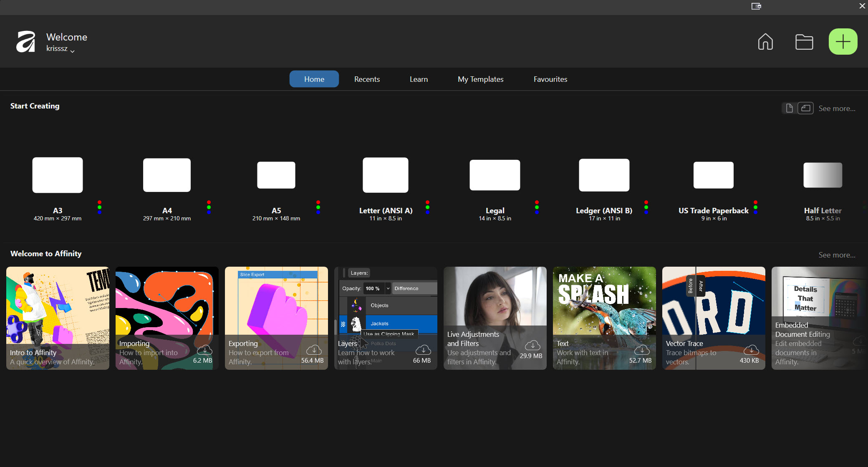Switch presets to portrait orientation
The width and height of the screenshot is (868, 467).
[x=789, y=108]
